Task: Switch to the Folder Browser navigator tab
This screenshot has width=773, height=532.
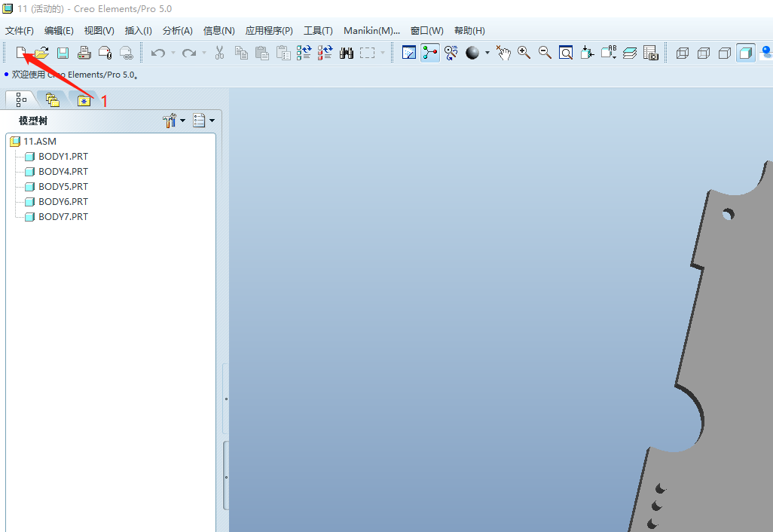Action: click(52, 99)
